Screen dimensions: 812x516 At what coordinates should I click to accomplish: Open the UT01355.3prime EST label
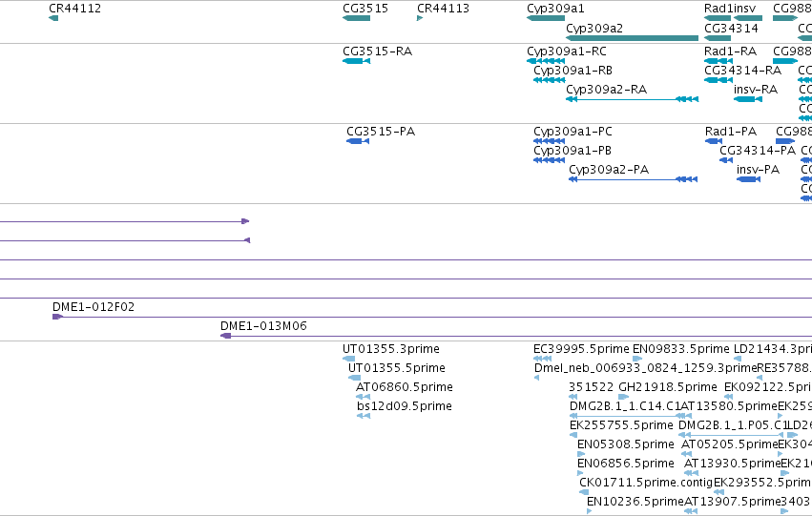point(391,349)
